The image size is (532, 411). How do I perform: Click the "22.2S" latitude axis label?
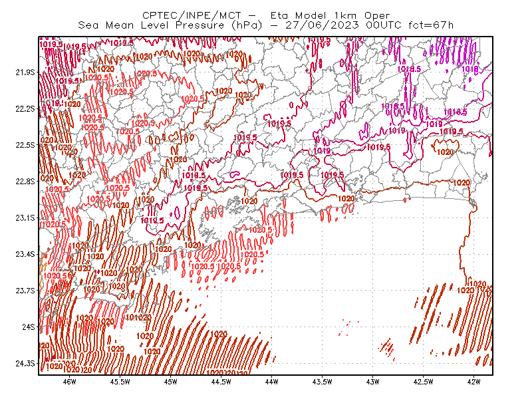tap(25, 108)
